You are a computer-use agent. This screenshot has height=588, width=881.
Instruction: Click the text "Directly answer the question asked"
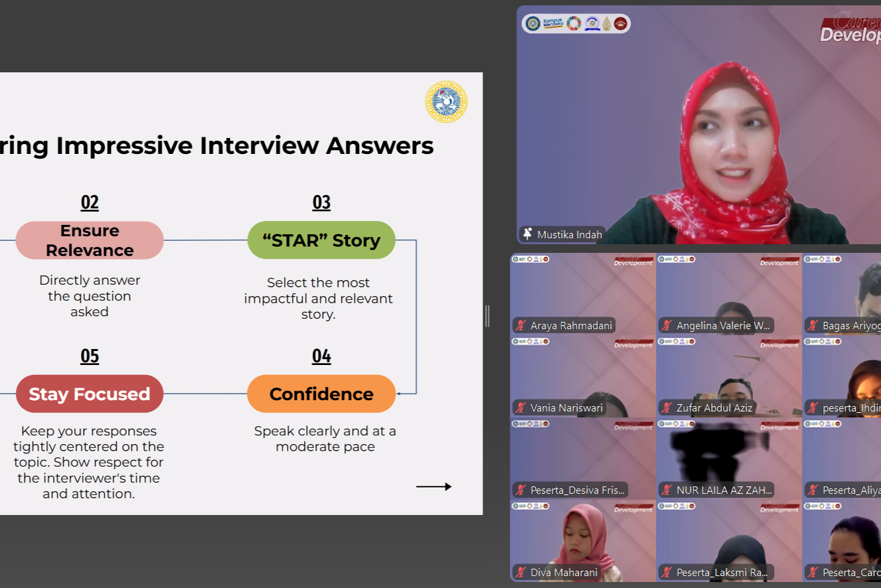coord(90,296)
